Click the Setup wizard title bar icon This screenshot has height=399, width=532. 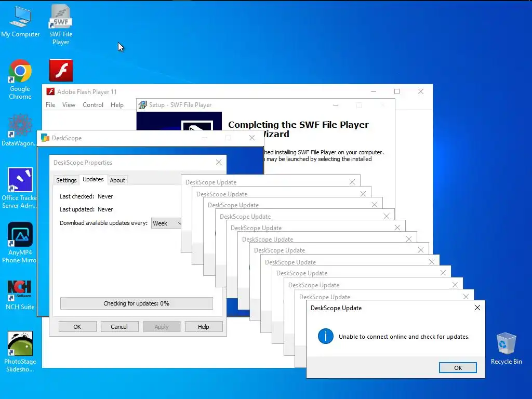point(142,105)
